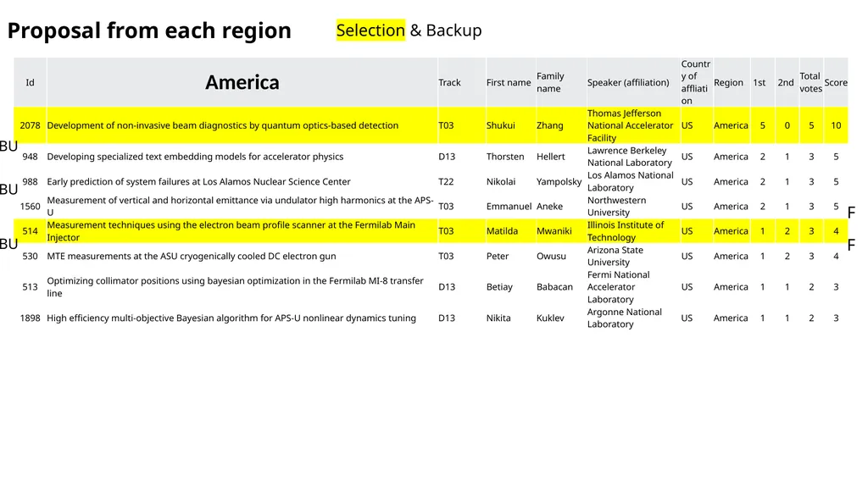
Task: Click the 'Score' column header
Action: click(x=836, y=82)
